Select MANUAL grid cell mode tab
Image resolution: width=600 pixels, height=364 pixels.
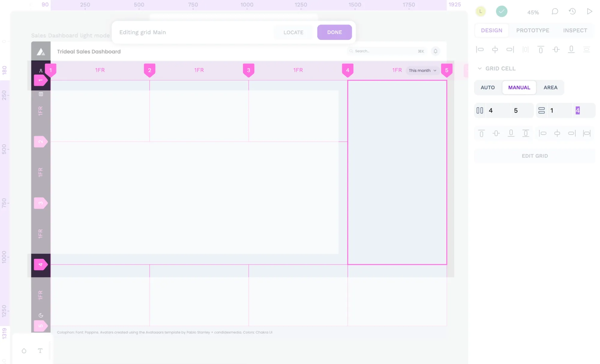[x=519, y=87]
